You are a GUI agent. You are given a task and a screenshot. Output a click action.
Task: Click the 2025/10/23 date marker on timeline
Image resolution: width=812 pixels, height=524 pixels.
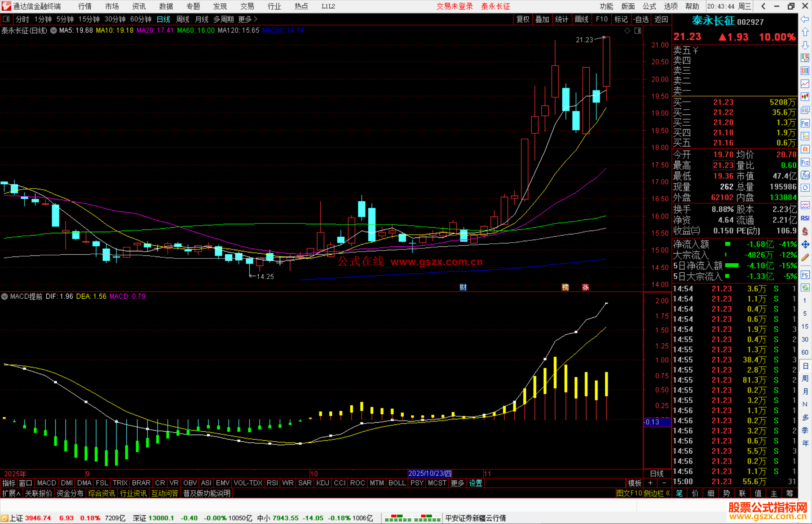pos(430,473)
